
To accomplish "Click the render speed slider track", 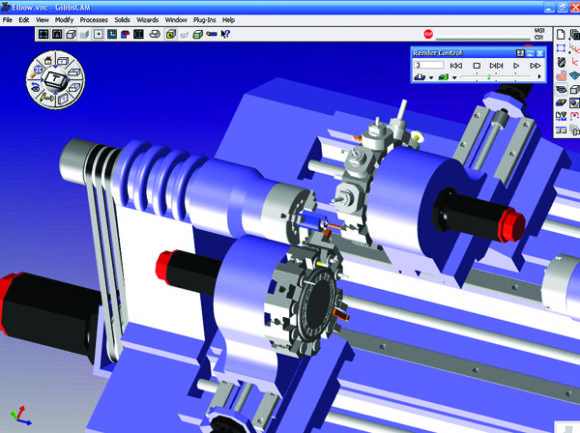I will [x=496, y=77].
